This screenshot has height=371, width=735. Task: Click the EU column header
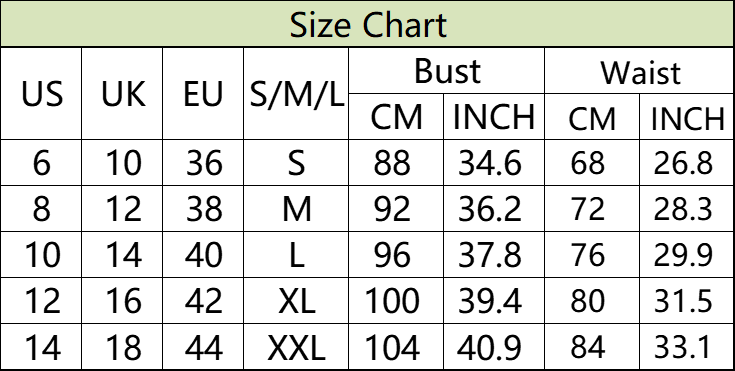click(x=203, y=93)
